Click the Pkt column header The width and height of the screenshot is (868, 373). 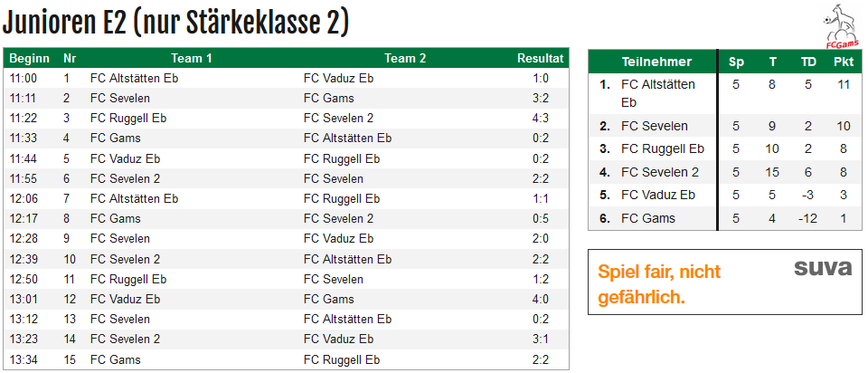point(844,62)
